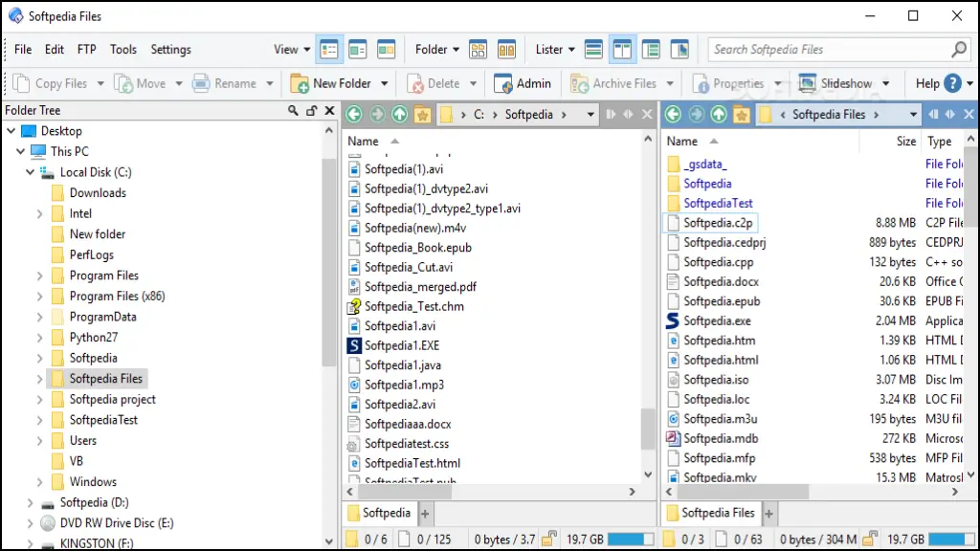
Task: Click left pane Back arrow icon
Action: tap(354, 115)
